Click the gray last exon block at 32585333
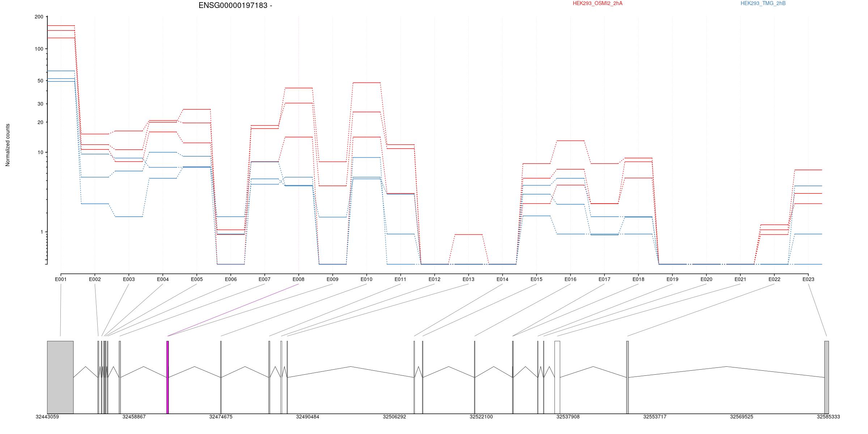Viewport: 868px width, 434px height. pos(826,377)
